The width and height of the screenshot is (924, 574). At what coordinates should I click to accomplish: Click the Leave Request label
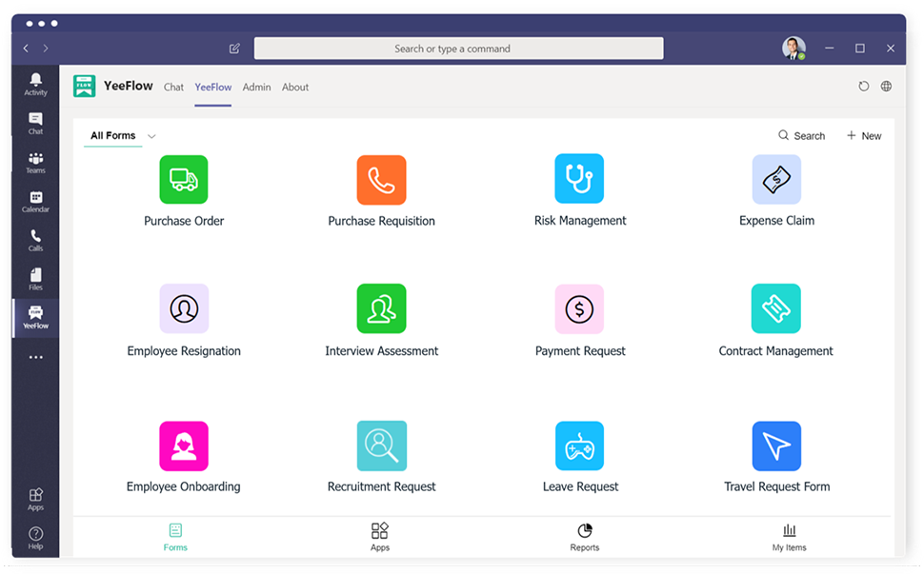pos(580,486)
